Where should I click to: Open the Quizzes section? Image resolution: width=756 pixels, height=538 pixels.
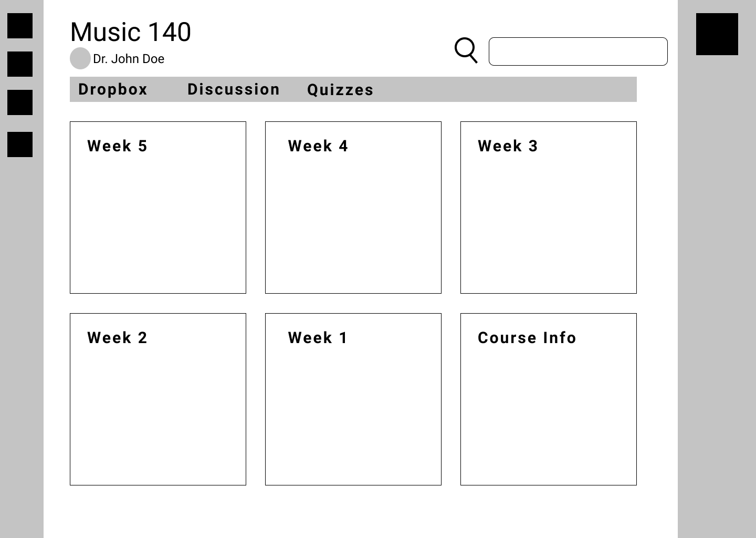(x=341, y=89)
